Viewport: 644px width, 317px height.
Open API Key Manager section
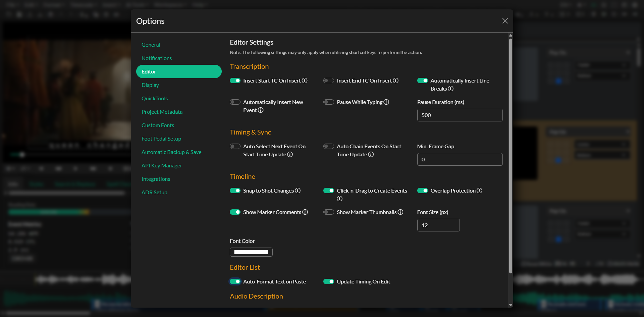tap(179, 165)
